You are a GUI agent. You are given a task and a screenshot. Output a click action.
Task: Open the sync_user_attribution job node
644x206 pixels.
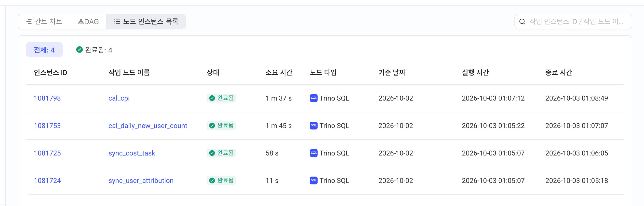tap(141, 180)
